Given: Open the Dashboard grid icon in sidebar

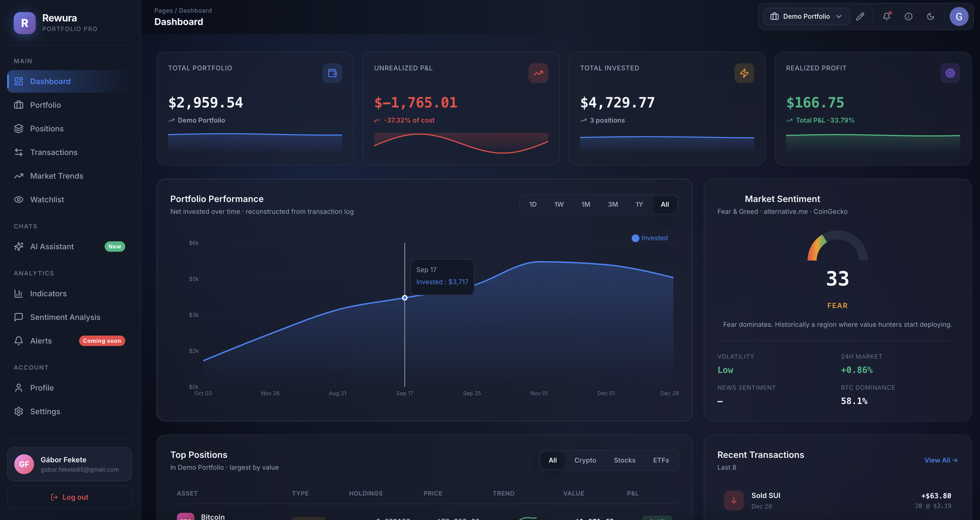Looking at the screenshot, I should coord(19,81).
